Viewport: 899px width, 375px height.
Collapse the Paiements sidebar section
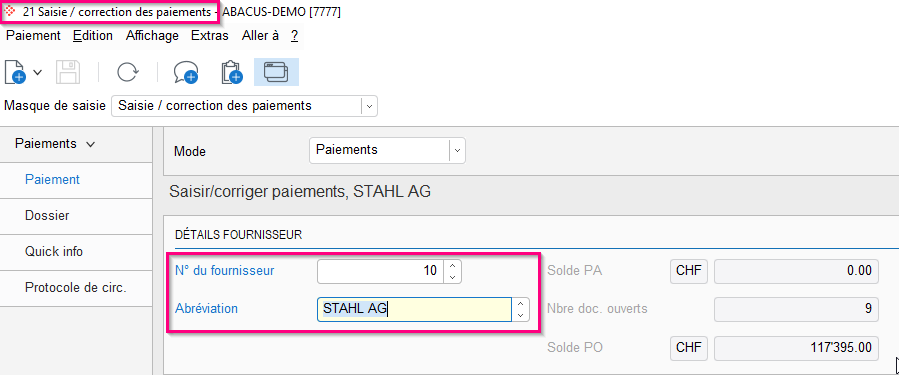(x=55, y=144)
